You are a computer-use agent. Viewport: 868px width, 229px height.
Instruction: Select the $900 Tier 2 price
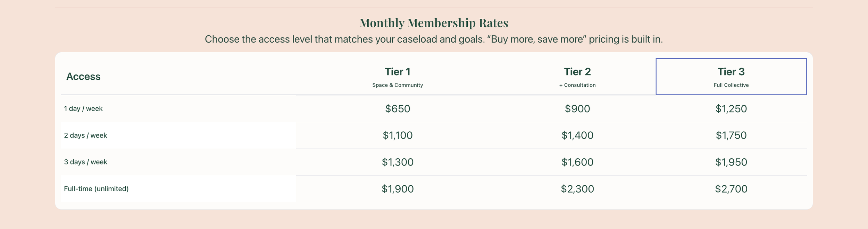point(577,108)
